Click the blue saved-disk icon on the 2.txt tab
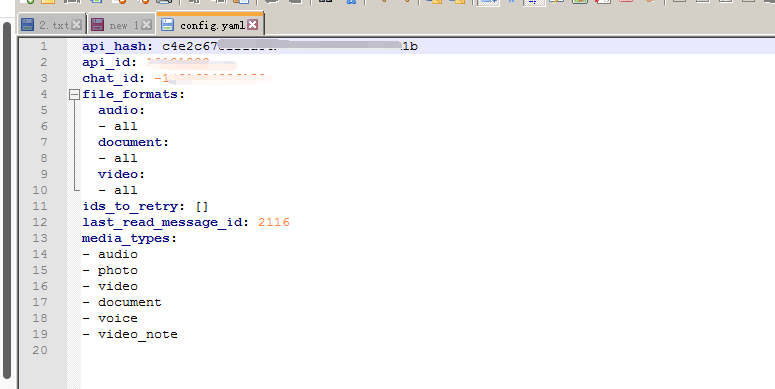This screenshot has width=775, height=389. [x=28, y=25]
